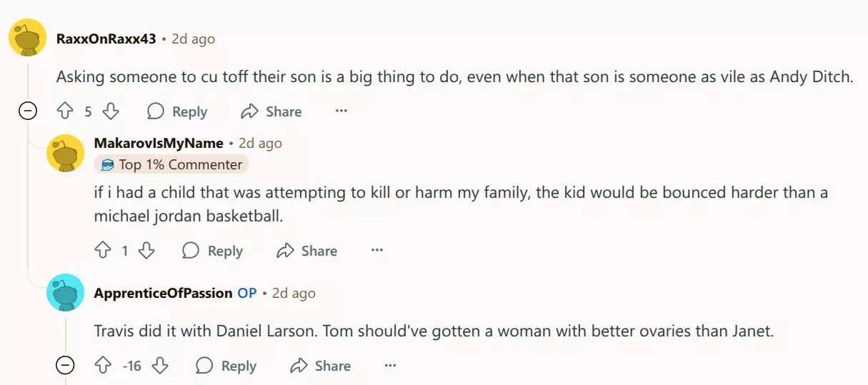Collapse ApprenticeOfPassion's comment thread
This screenshot has height=385, width=868.
[65, 366]
